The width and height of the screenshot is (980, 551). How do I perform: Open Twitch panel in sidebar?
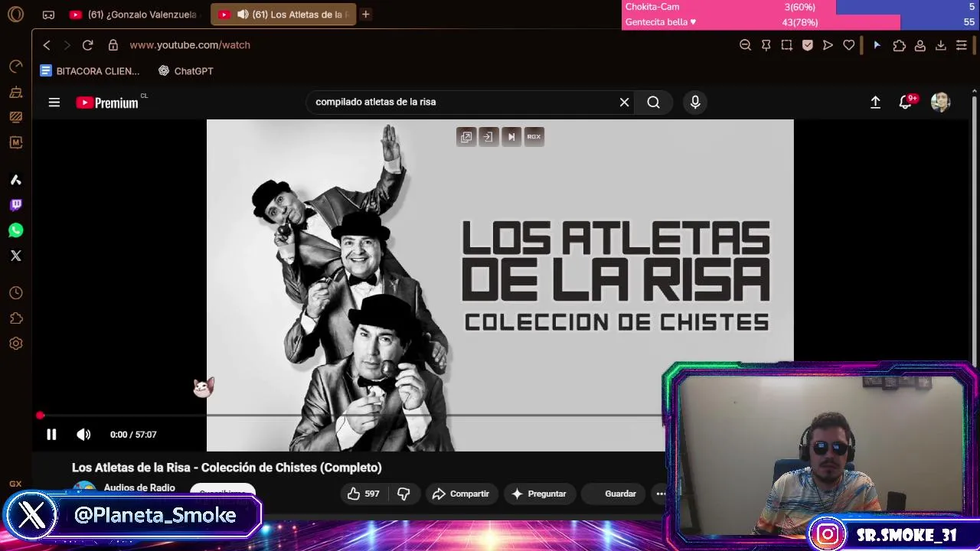16,204
